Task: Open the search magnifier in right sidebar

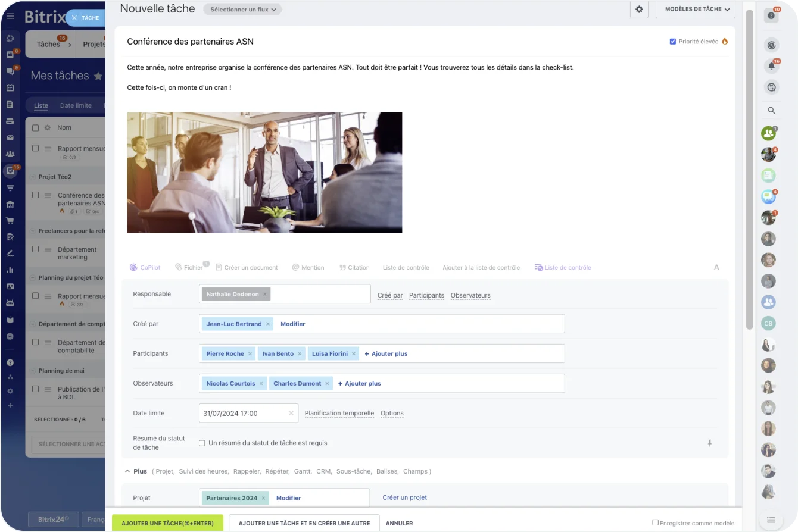Action: coord(772,111)
